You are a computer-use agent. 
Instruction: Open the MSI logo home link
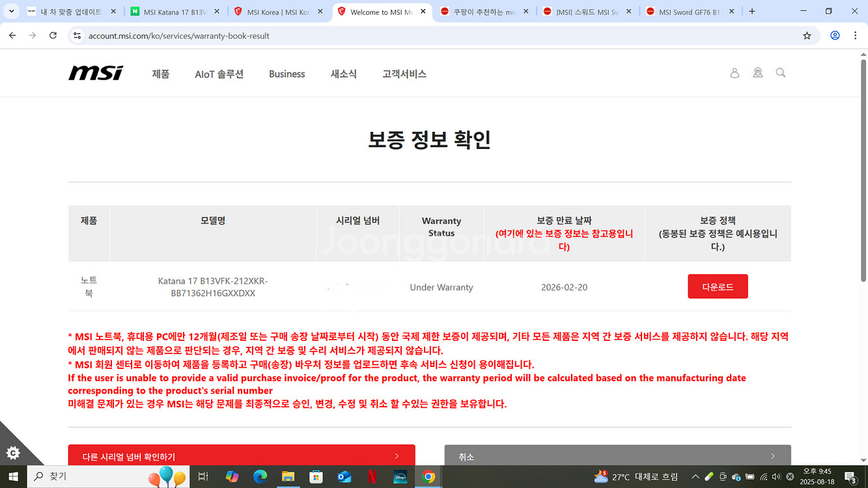point(96,73)
